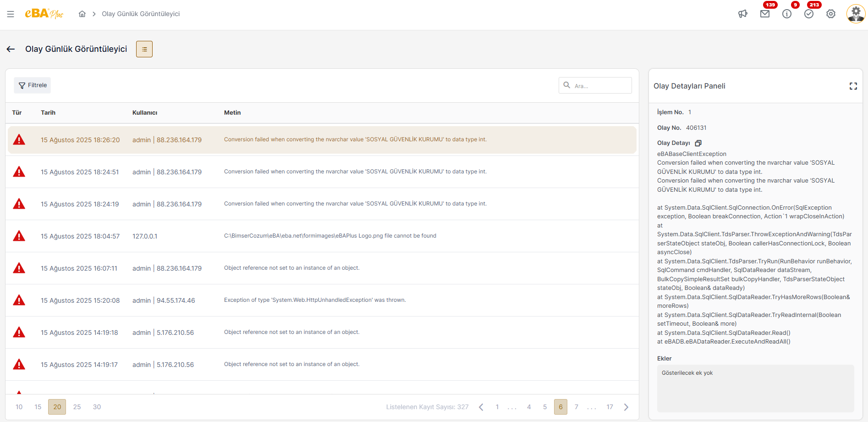Click the home breadcrumb icon
The image size is (868, 422).
coord(82,14)
